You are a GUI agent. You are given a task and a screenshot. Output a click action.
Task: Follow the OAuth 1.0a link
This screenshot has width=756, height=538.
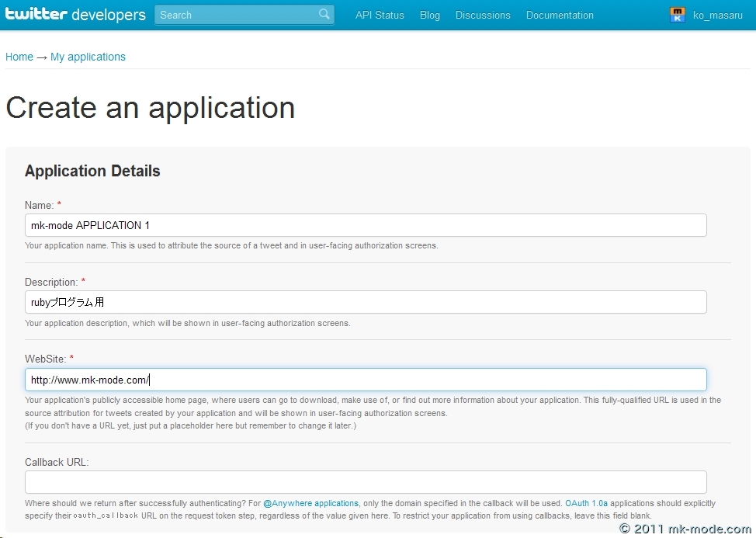click(586, 503)
